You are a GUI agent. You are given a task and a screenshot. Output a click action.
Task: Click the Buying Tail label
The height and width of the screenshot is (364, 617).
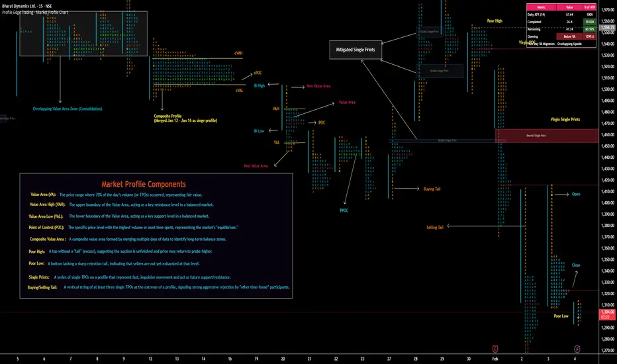click(x=432, y=189)
